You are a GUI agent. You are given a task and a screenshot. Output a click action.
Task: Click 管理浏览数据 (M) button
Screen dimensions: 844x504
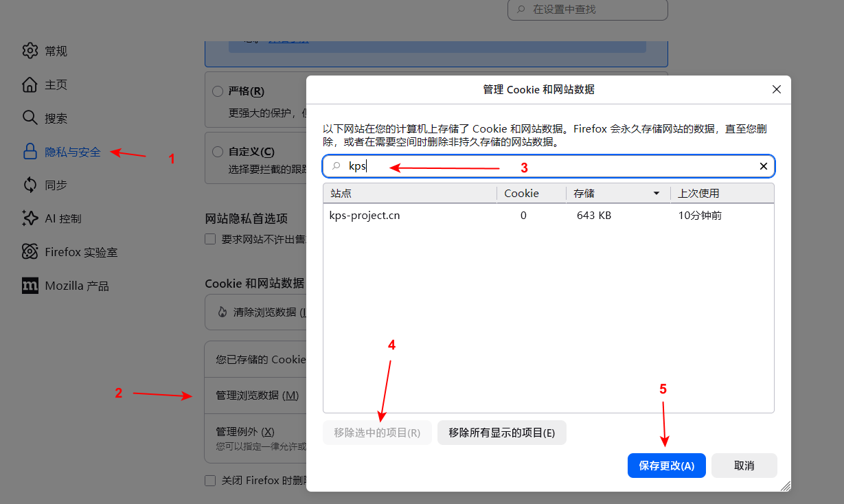pyautogui.click(x=255, y=395)
